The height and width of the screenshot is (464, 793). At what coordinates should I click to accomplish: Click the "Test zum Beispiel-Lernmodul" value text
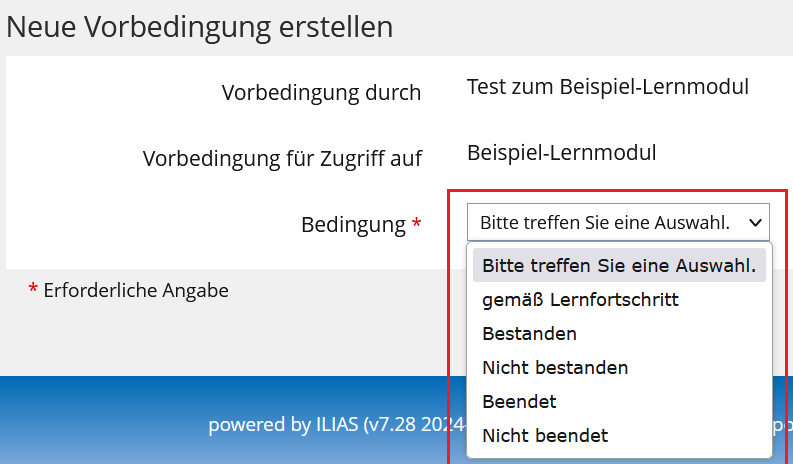[607, 87]
